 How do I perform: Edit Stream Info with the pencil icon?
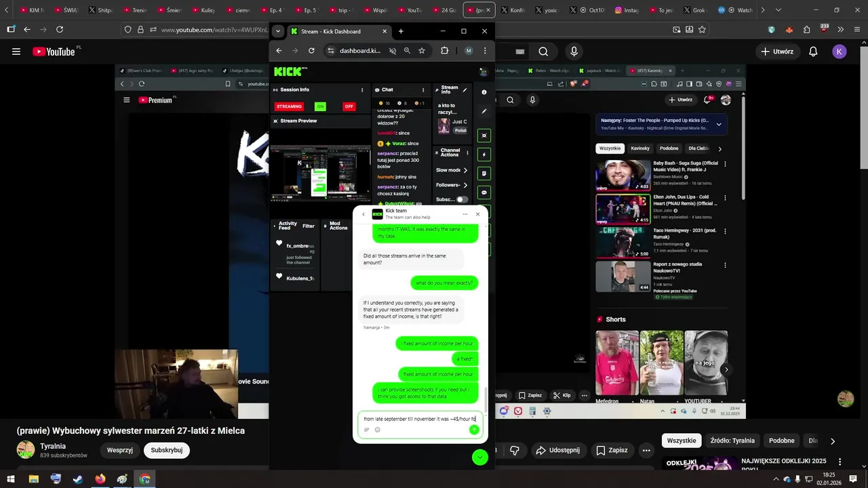click(465, 89)
